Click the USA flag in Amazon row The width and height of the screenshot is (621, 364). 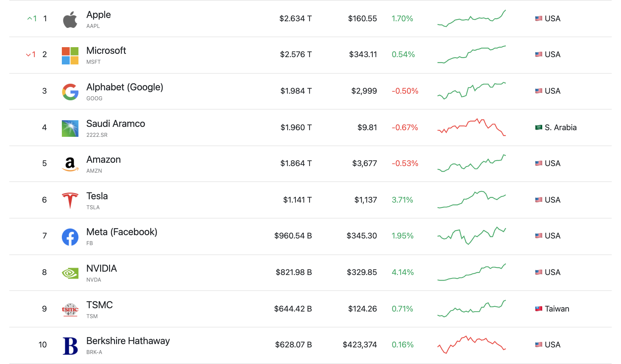pos(539,163)
